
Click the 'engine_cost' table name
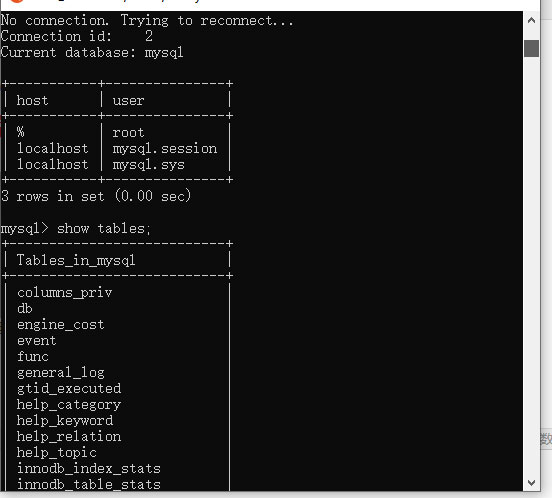[61, 325]
